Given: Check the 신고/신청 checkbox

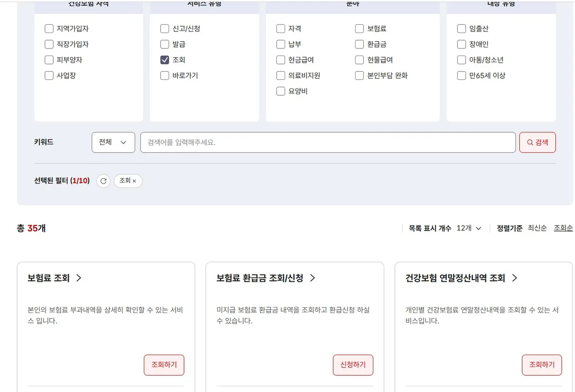Looking at the screenshot, I should (x=165, y=29).
